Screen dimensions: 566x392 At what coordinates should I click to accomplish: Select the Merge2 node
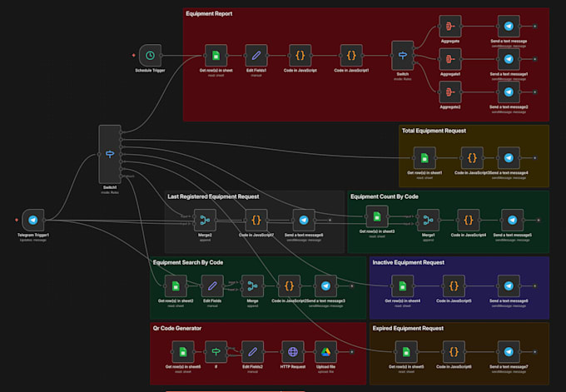tap(205, 220)
